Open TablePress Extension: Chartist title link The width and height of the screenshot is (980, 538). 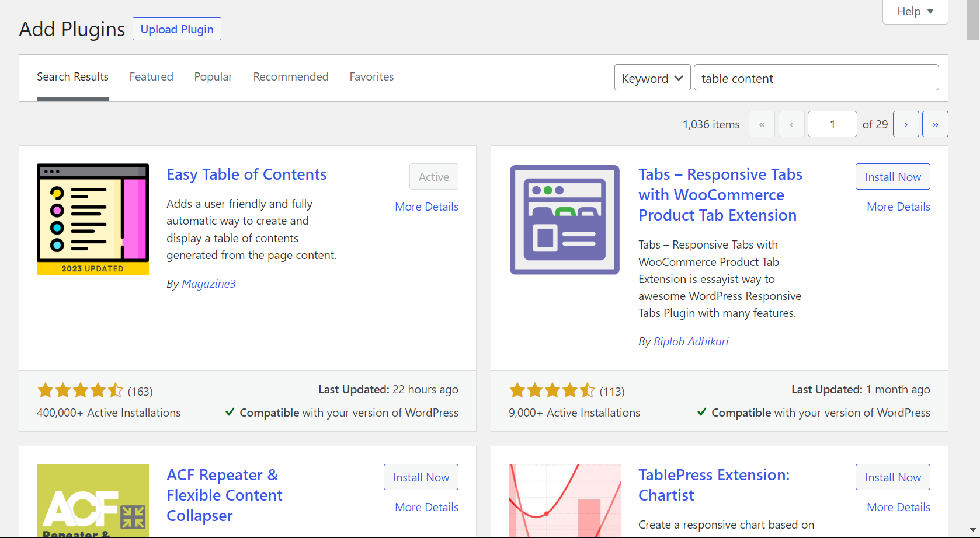714,485
